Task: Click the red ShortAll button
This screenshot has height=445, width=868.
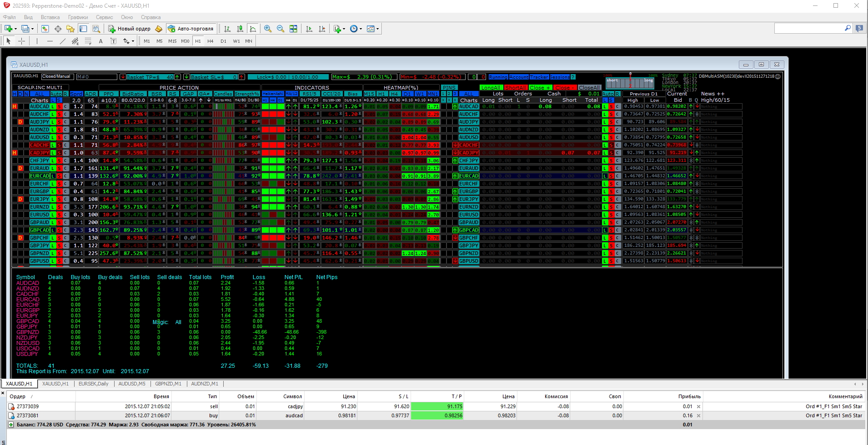Action: click(x=516, y=88)
